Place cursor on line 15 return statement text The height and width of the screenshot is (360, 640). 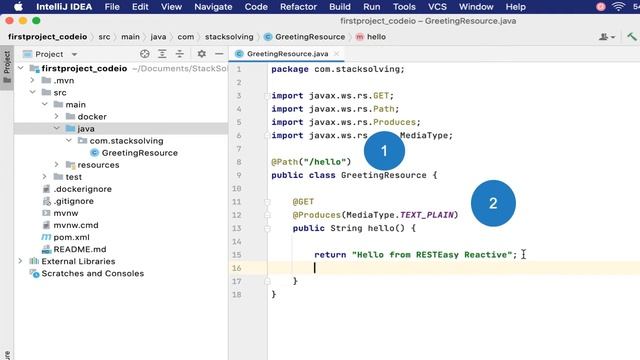[x=415, y=255]
